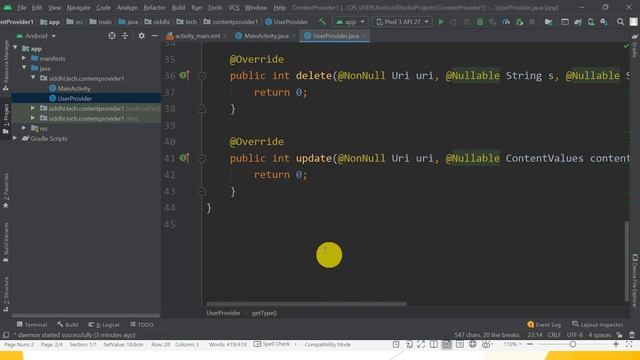Collapse the java folder
This screenshot has width=640, height=360.
(24, 68)
